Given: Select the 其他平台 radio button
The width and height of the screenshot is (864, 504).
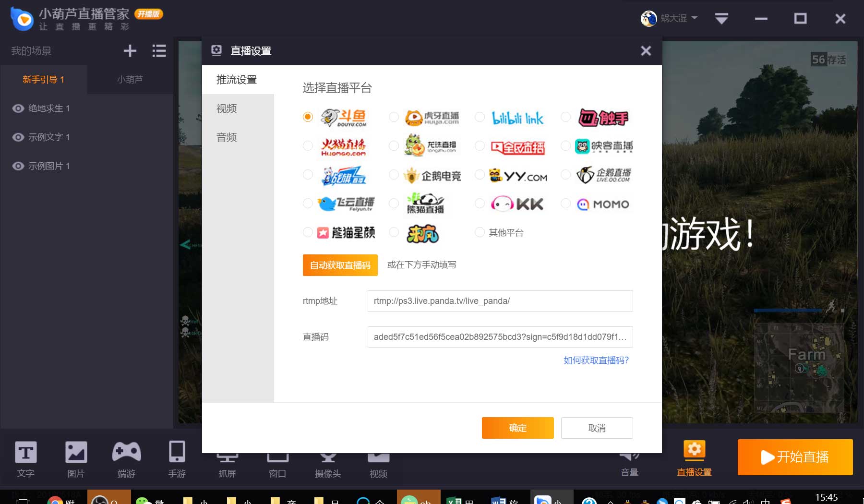Looking at the screenshot, I should (480, 232).
